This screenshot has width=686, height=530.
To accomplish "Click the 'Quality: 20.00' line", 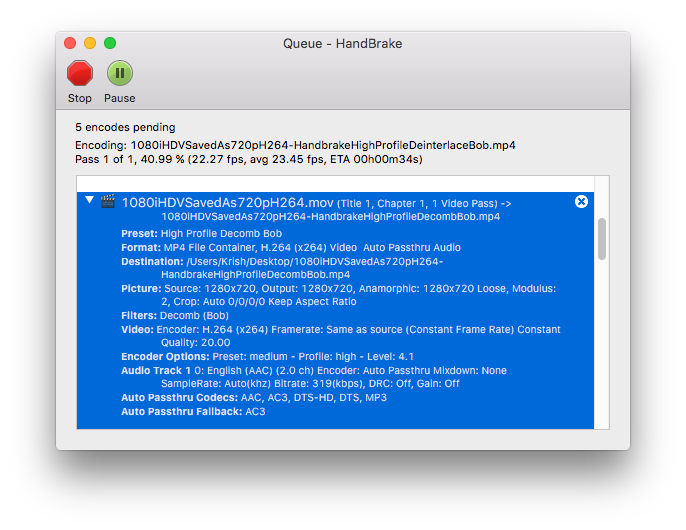I will coord(196,343).
